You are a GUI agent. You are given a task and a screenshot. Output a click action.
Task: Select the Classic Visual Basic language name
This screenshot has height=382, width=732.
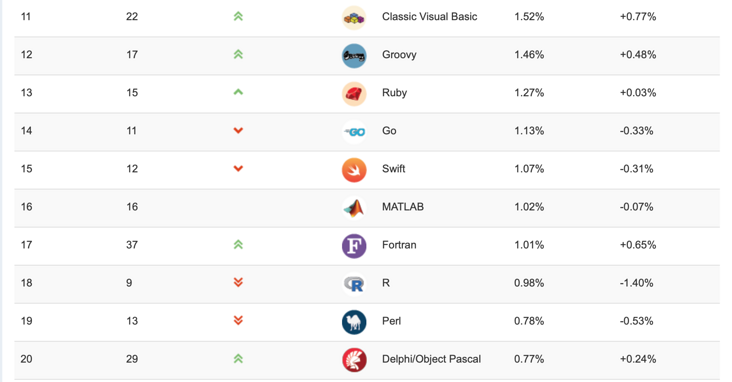pos(429,17)
